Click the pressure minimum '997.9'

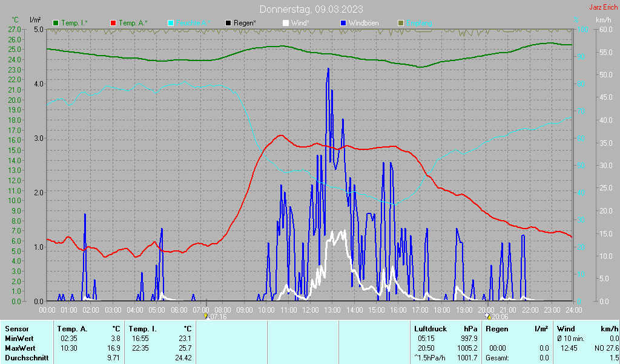pyautogui.click(x=469, y=339)
